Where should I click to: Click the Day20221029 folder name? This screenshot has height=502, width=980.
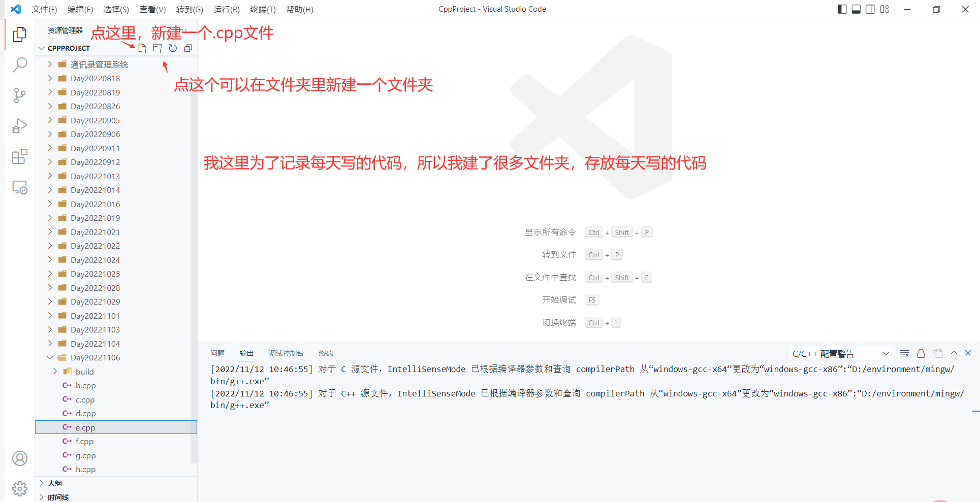[95, 302]
